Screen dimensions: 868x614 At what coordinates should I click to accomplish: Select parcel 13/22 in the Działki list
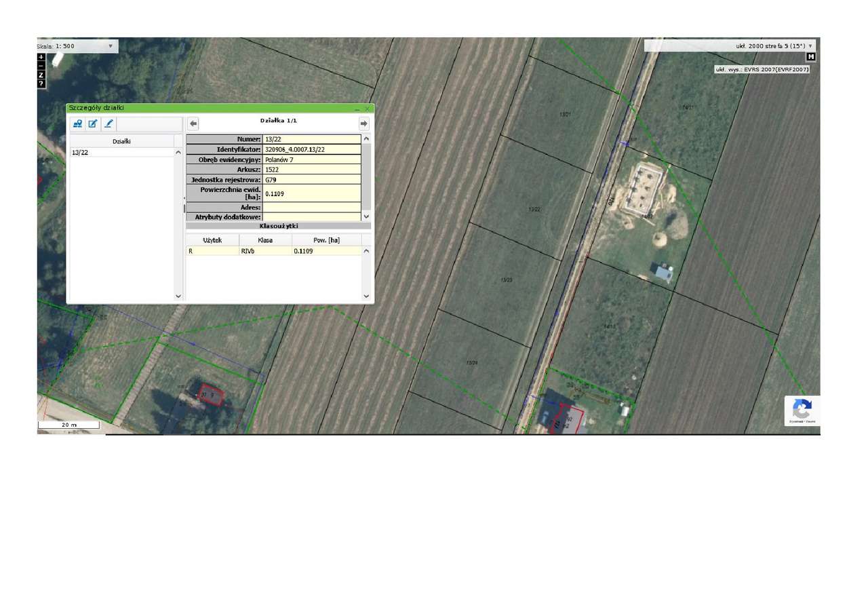(122, 153)
